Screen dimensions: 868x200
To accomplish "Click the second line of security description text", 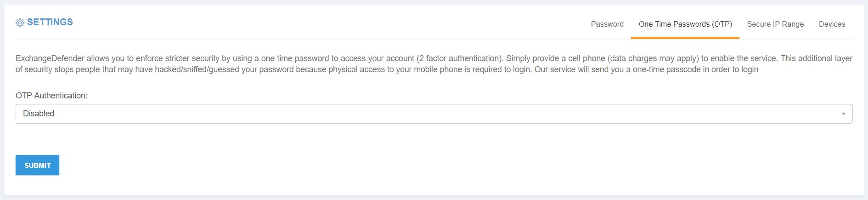I will click(x=387, y=69).
